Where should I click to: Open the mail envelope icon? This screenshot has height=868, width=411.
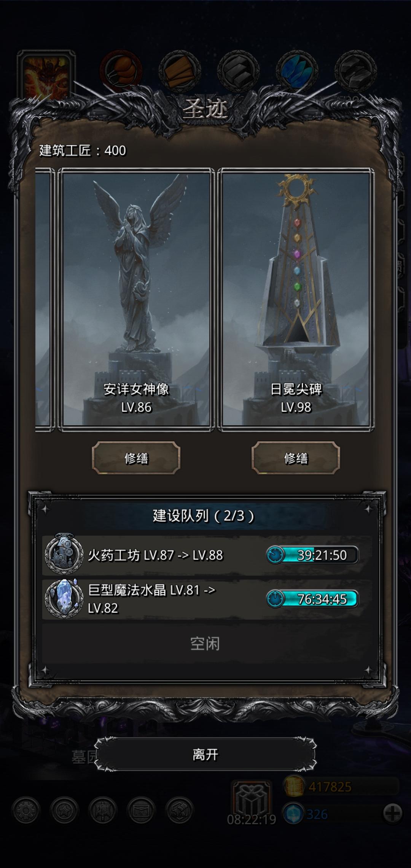[x=141, y=811]
